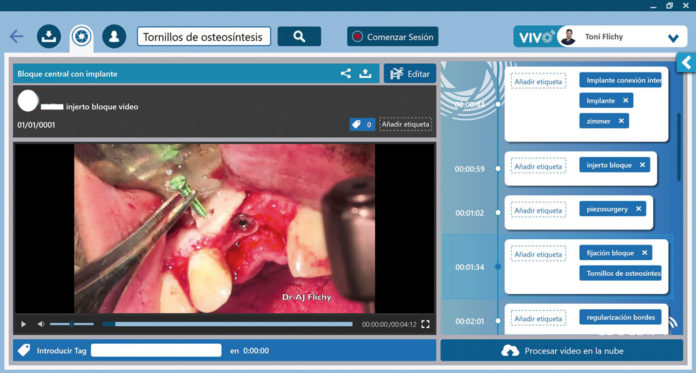Click Añadir etiqueta under video title

406,124
